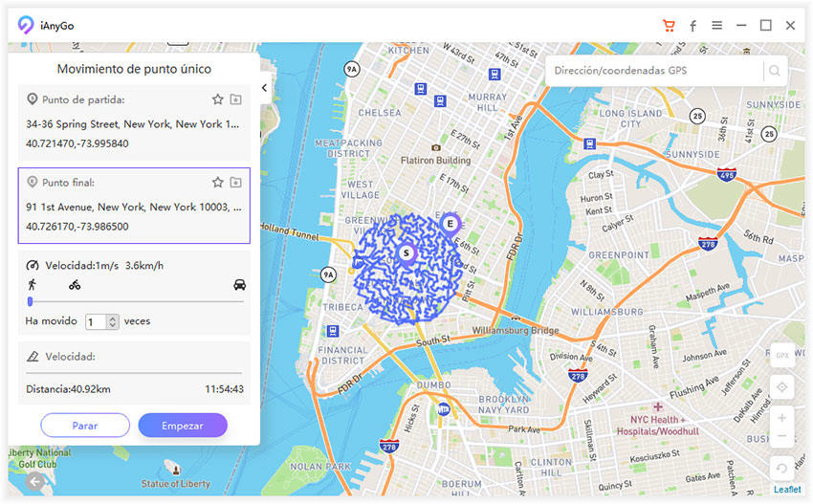813x504 pixels.
Task: Select bicycle speed icon
Action: (x=75, y=285)
